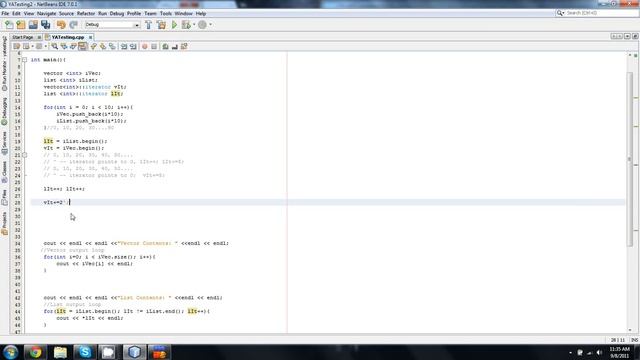640x360 pixels.
Task: Open Chrome from the taskbar
Action: pyautogui.click(x=35, y=352)
